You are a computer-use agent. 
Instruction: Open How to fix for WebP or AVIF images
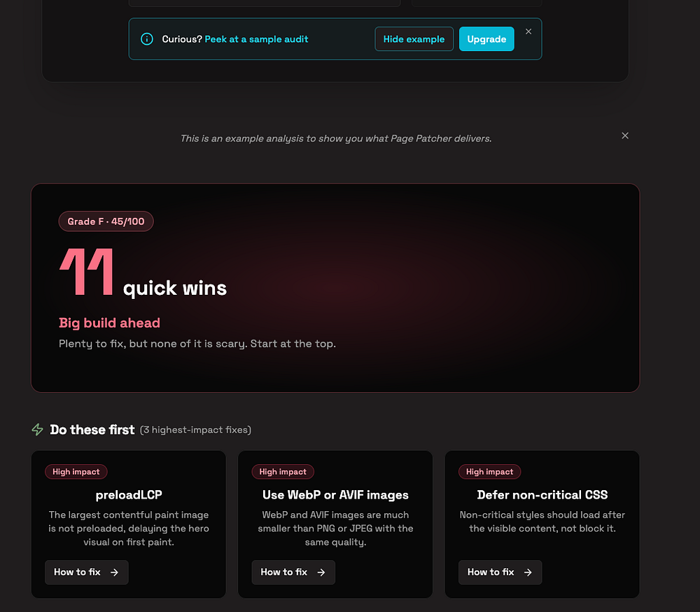(x=293, y=572)
